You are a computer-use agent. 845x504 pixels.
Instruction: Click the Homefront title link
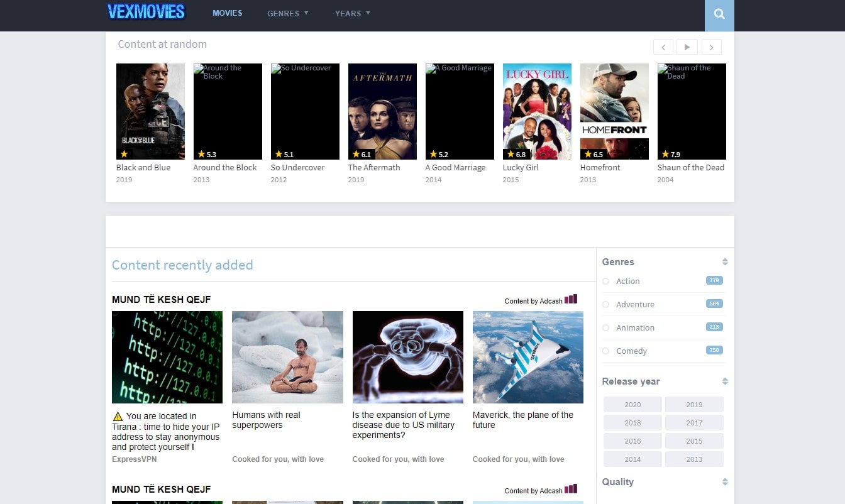click(x=600, y=168)
